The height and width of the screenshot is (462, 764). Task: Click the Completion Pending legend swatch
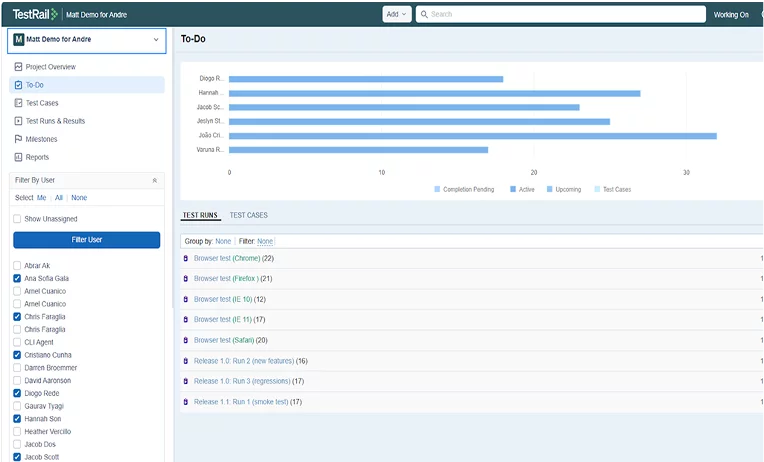click(x=437, y=189)
